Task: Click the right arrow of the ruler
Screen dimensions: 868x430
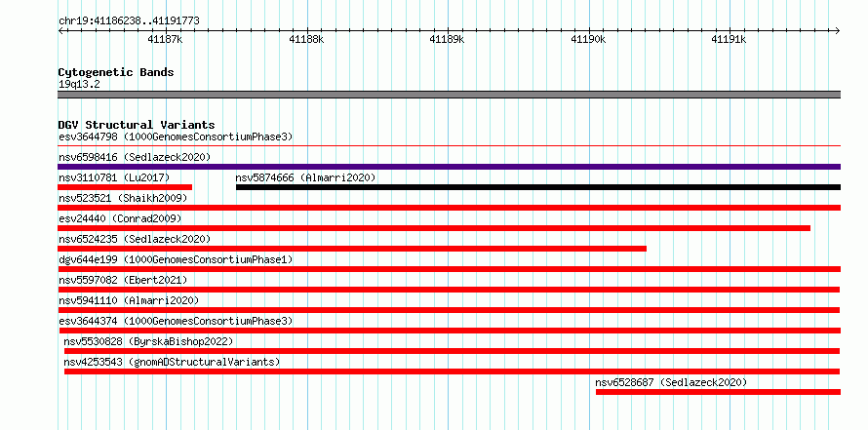Action: [x=838, y=30]
